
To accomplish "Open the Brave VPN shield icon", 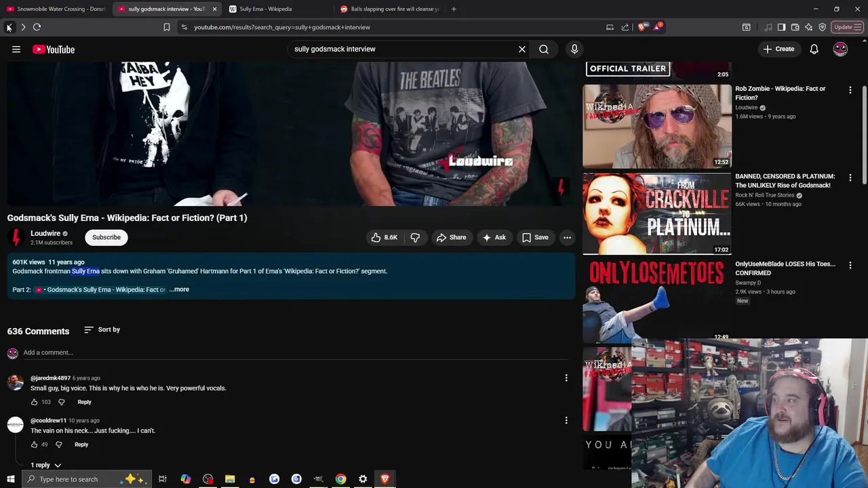I will (x=822, y=27).
